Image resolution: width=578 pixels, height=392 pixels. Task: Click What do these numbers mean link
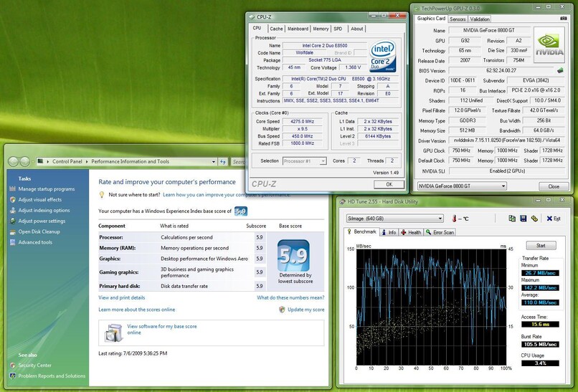[x=290, y=297]
